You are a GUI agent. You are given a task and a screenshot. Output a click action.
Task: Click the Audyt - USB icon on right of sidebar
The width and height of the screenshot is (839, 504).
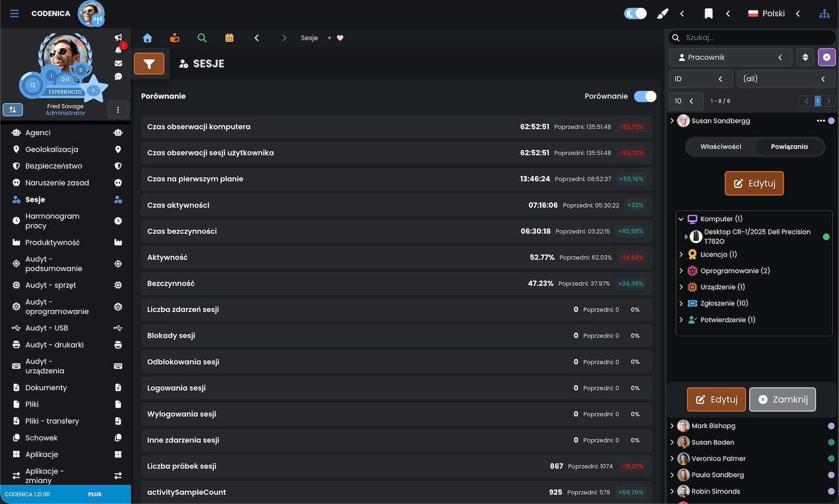(118, 328)
